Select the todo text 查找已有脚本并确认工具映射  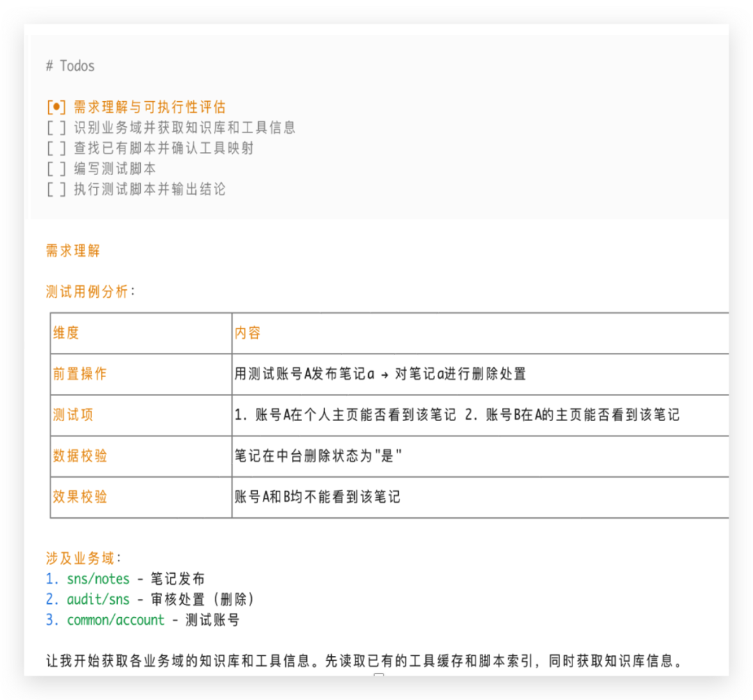163,149
